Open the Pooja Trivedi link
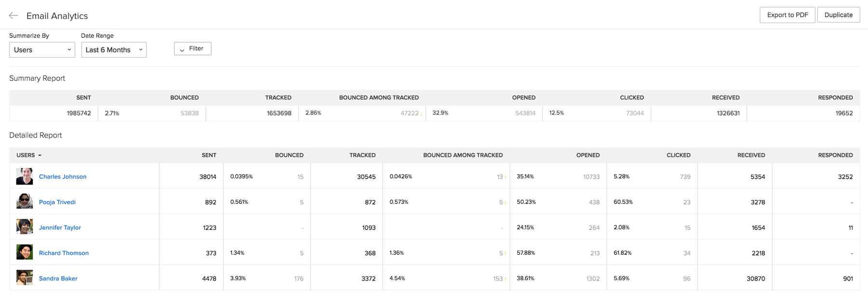This screenshot has width=868, height=297. click(57, 202)
